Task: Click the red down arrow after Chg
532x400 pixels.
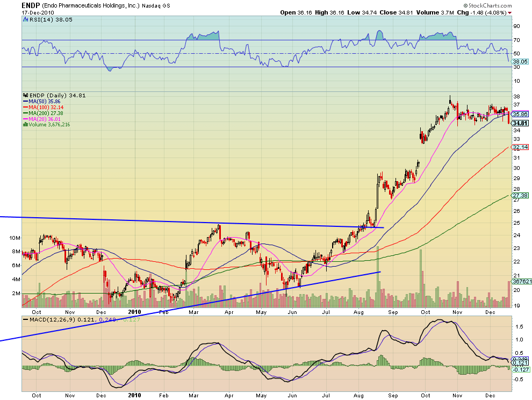Action: pos(509,13)
